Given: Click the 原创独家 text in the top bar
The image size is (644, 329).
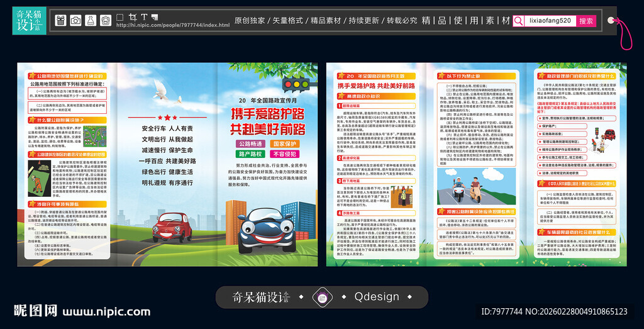Looking at the screenshot, I should (250, 20).
